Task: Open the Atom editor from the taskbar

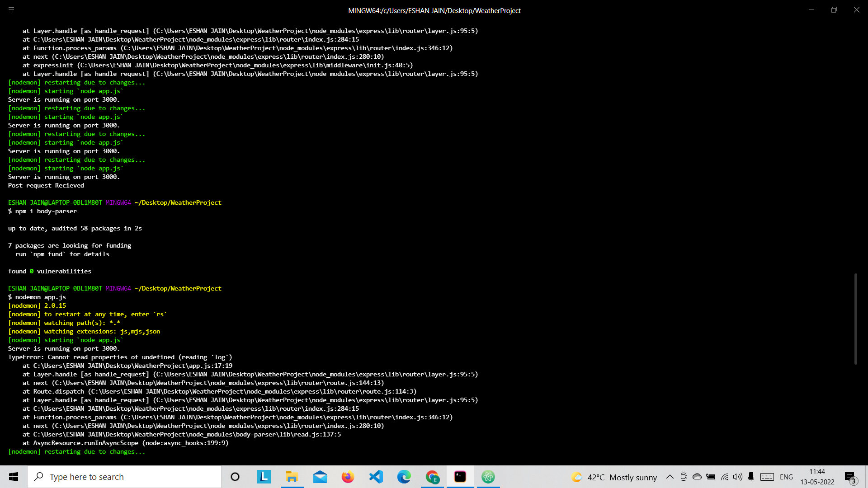Action: click(x=488, y=477)
